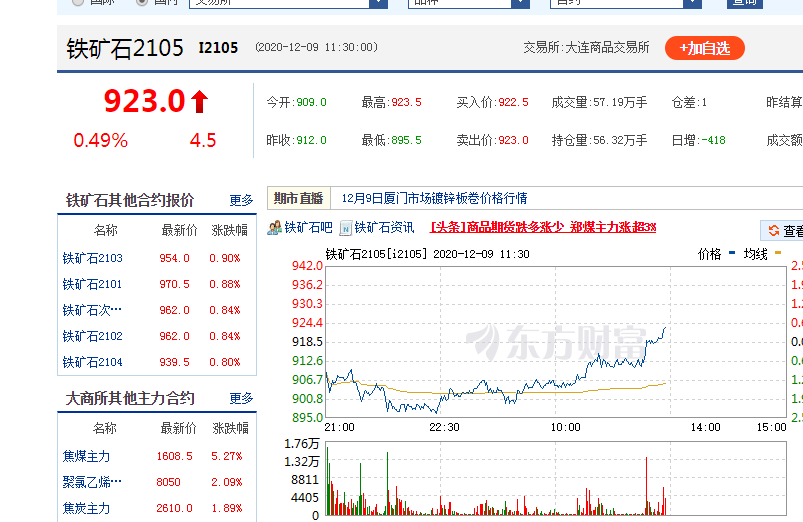
Task: Click 昨收 value 912.0
Action: [311, 140]
